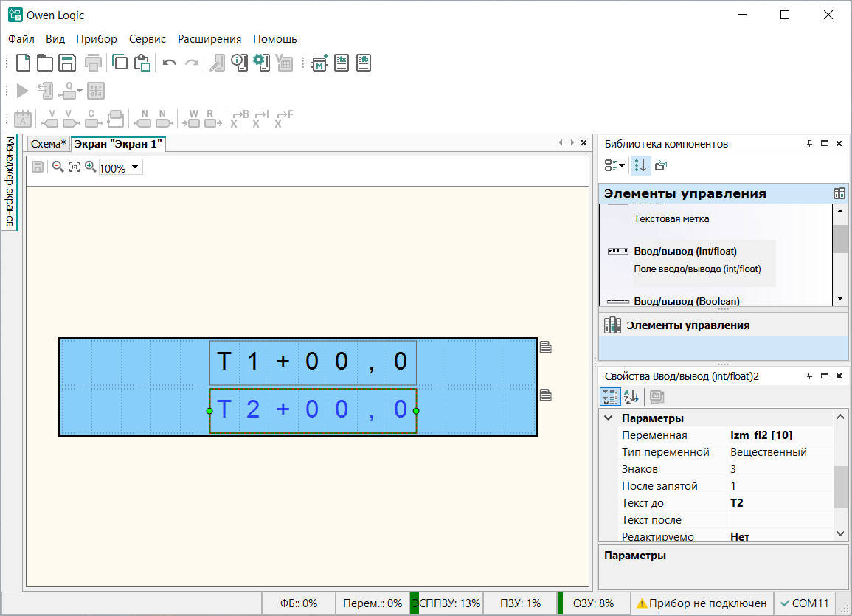Image resolution: width=852 pixels, height=616 pixels.
Task: Open the 100% zoom level dropdown
Action: click(x=135, y=167)
